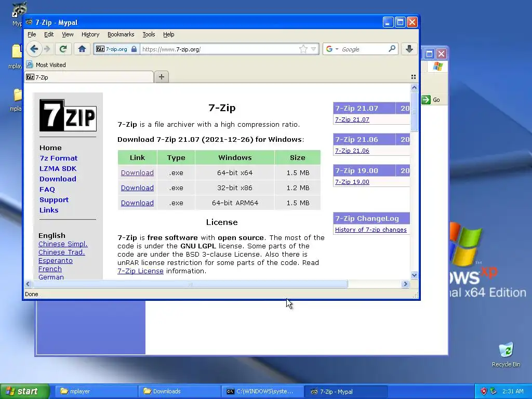Click the vertical scrollbar thumb
Image resolution: width=532 pixels, height=399 pixels.
414,112
